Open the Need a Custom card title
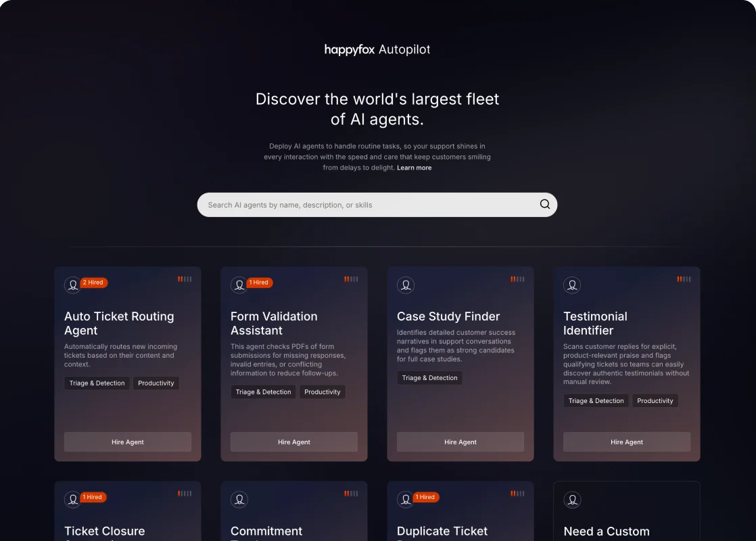Viewport: 756px width, 541px height. point(607,532)
